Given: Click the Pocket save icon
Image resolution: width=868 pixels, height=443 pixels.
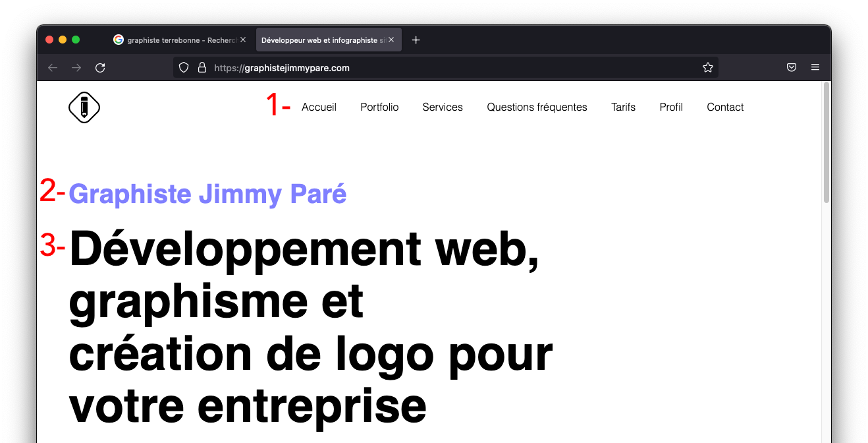Looking at the screenshot, I should click(x=791, y=67).
